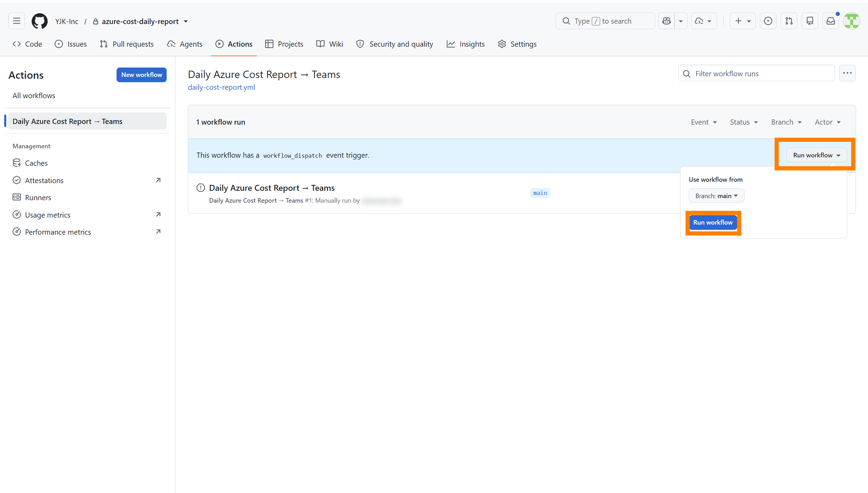Toggle the Run workflow dropdown button
This screenshot has width=868, height=493.
click(x=817, y=155)
